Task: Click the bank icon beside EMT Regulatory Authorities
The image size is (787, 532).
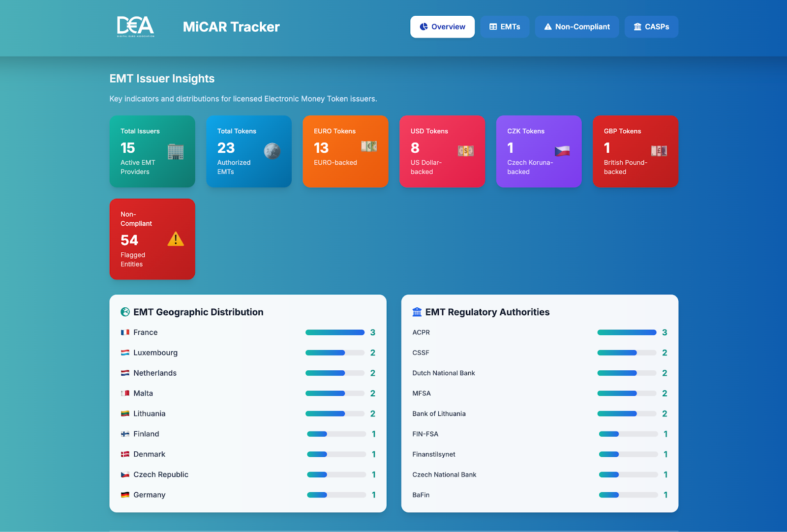Action: (417, 312)
